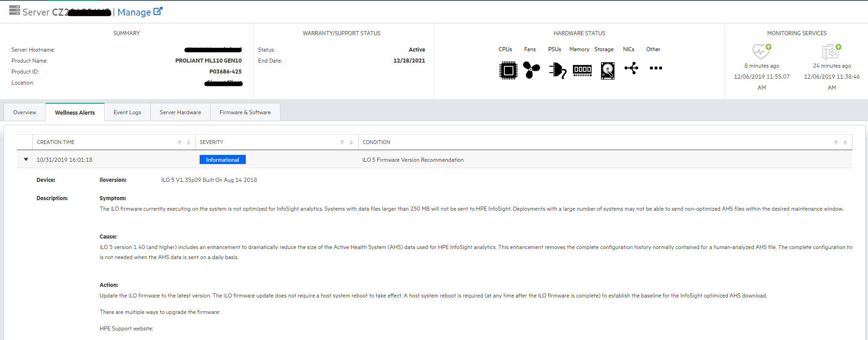Open filter for Creation Time column
Viewport: 868px width, 340px height.
pos(180,143)
